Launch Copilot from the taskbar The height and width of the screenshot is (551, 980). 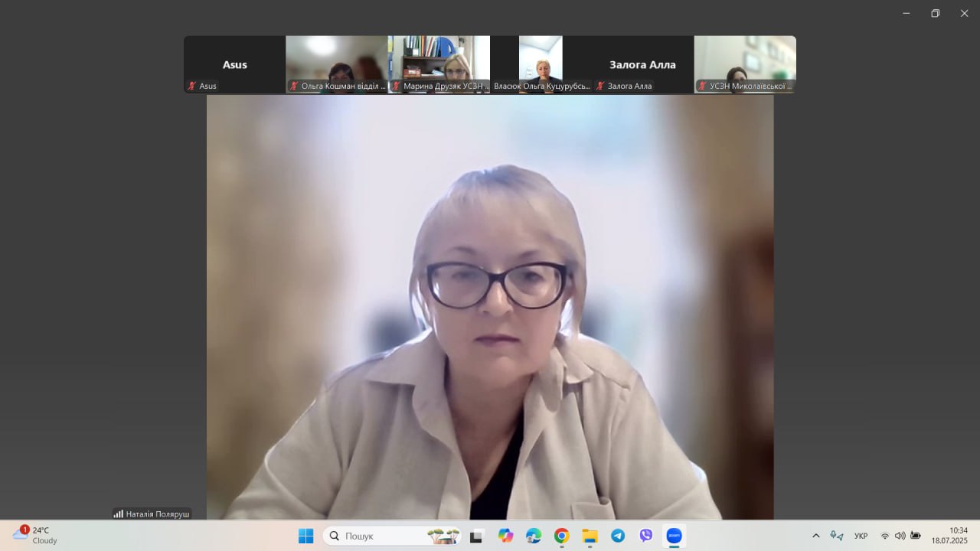pos(505,536)
